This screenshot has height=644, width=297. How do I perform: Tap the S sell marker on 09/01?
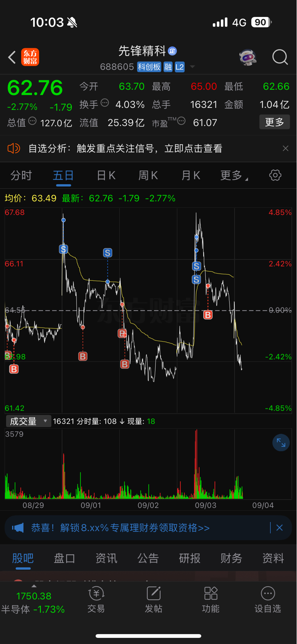[108, 253]
